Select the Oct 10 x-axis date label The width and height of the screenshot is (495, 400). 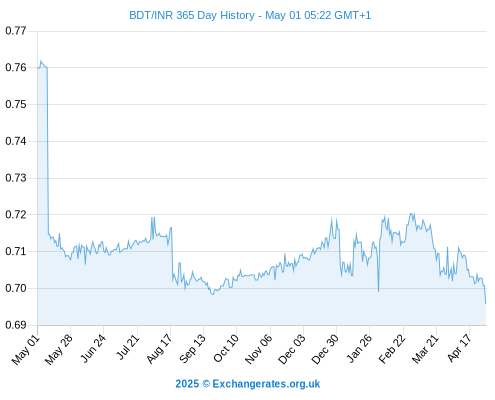point(226,348)
